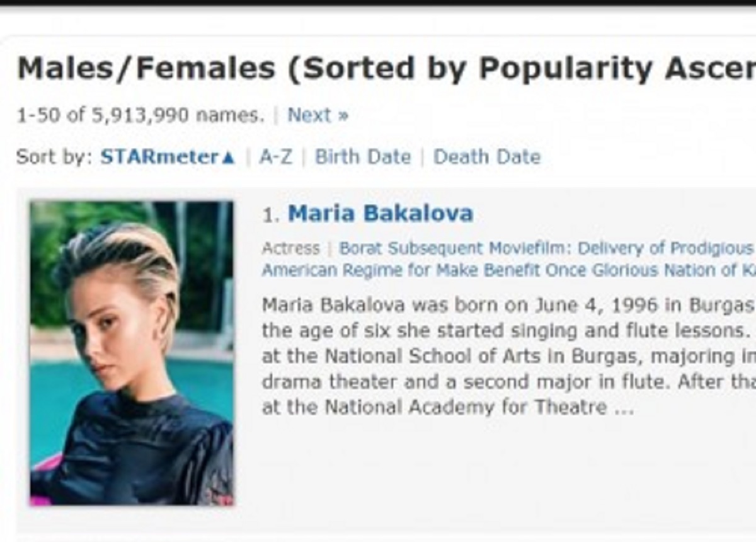756x542 pixels.
Task: Sort the list by STARmeter
Action: 160,157
